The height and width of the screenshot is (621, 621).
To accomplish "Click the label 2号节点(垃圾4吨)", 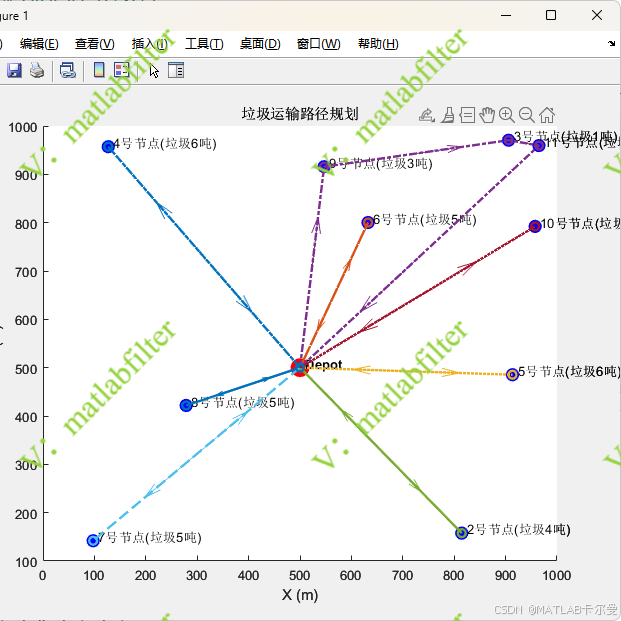I will pyautogui.click(x=519, y=530).
